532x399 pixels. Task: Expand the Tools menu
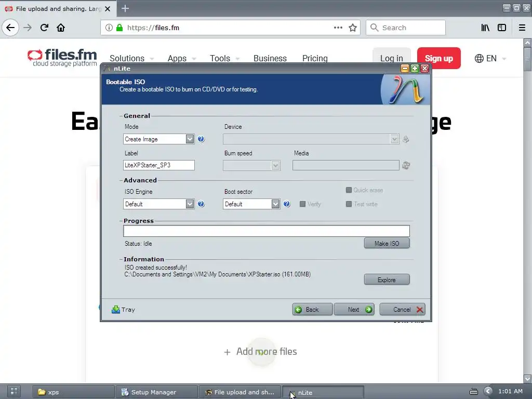point(224,58)
